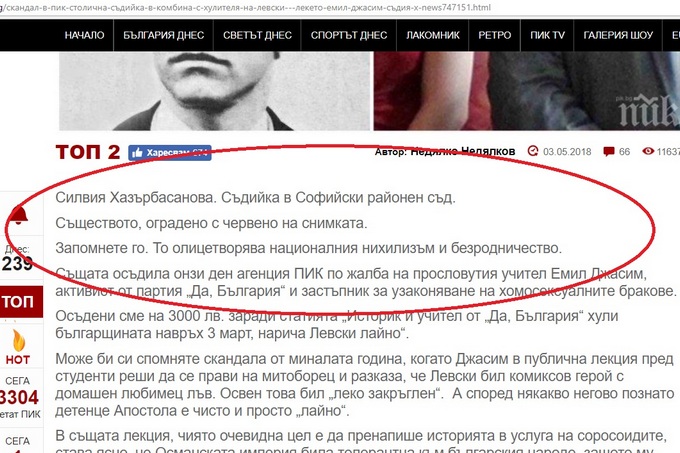Screen dimensions: 680x453
Task: Open the НАЧАЛО menu item
Action: (84, 35)
